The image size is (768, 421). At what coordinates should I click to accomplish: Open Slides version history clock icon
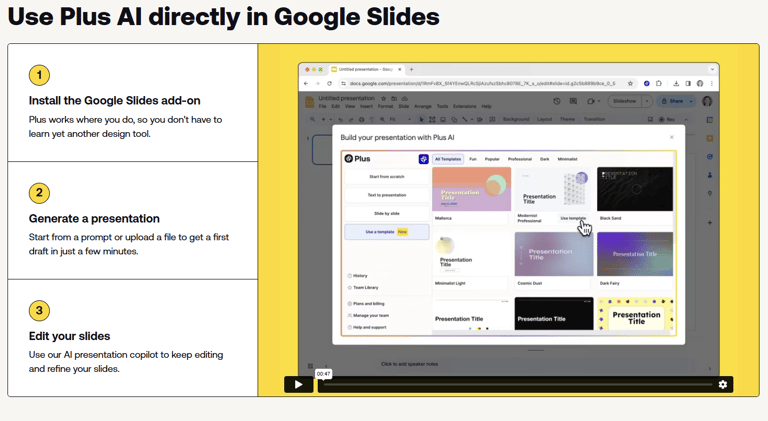pyautogui.click(x=556, y=101)
